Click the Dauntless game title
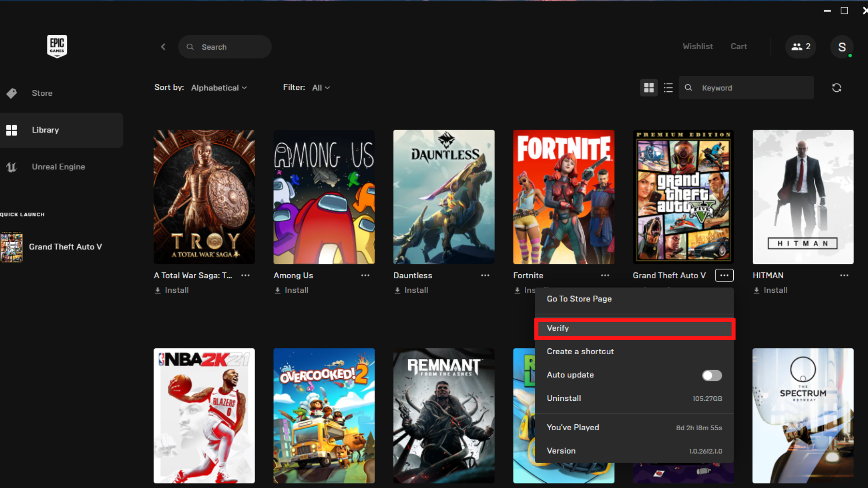The height and width of the screenshot is (488, 868). click(x=413, y=275)
